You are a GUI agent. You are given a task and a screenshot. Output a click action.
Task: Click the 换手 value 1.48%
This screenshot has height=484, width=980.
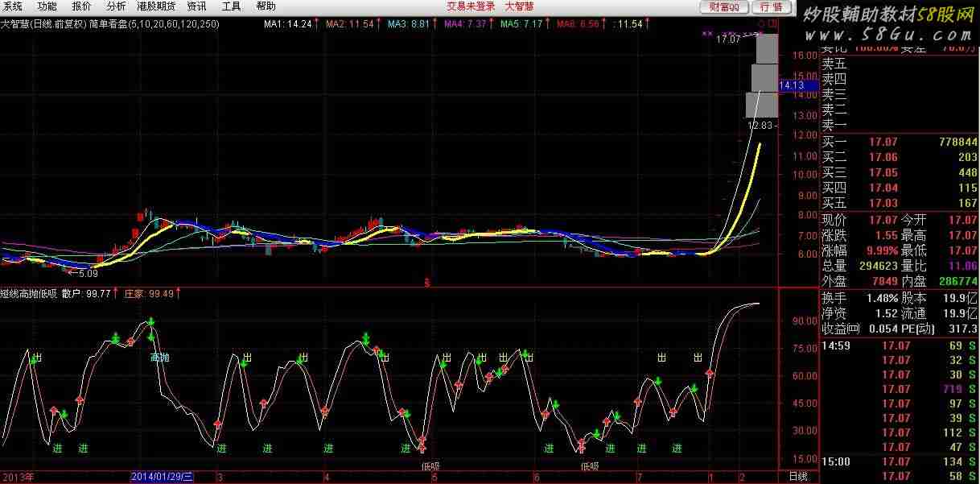pos(882,298)
